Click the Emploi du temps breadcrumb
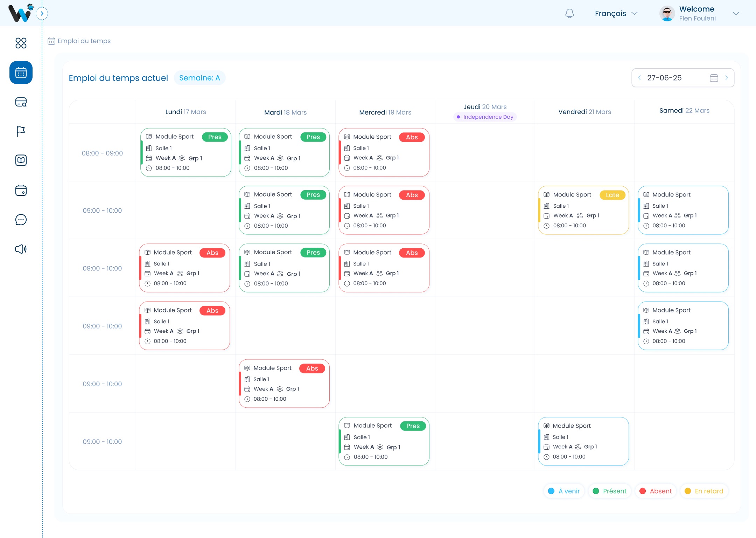This screenshot has height=538, width=756. (79, 41)
